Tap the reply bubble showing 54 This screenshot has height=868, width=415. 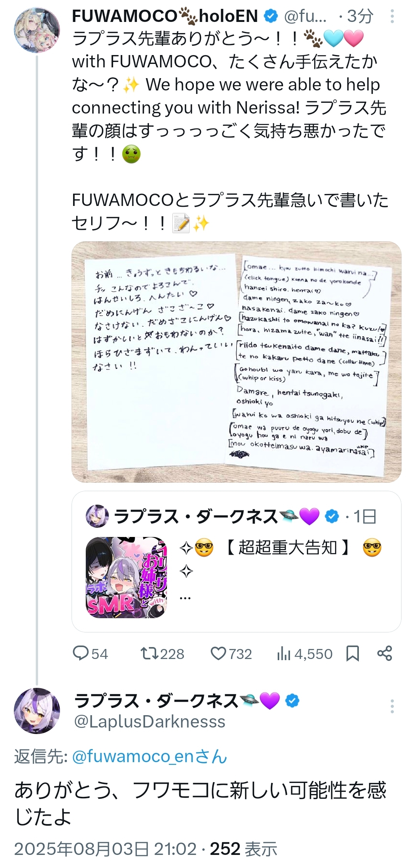tap(91, 654)
